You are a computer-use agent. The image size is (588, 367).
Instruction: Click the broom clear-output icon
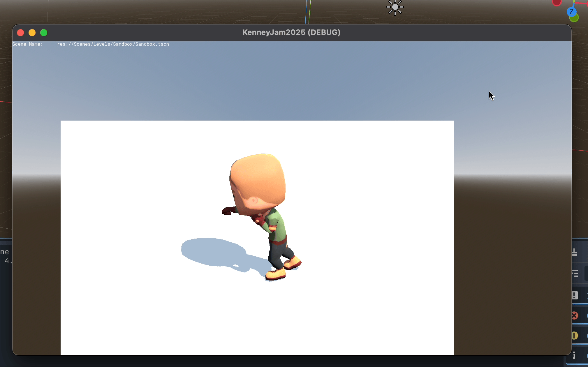[x=574, y=252]
